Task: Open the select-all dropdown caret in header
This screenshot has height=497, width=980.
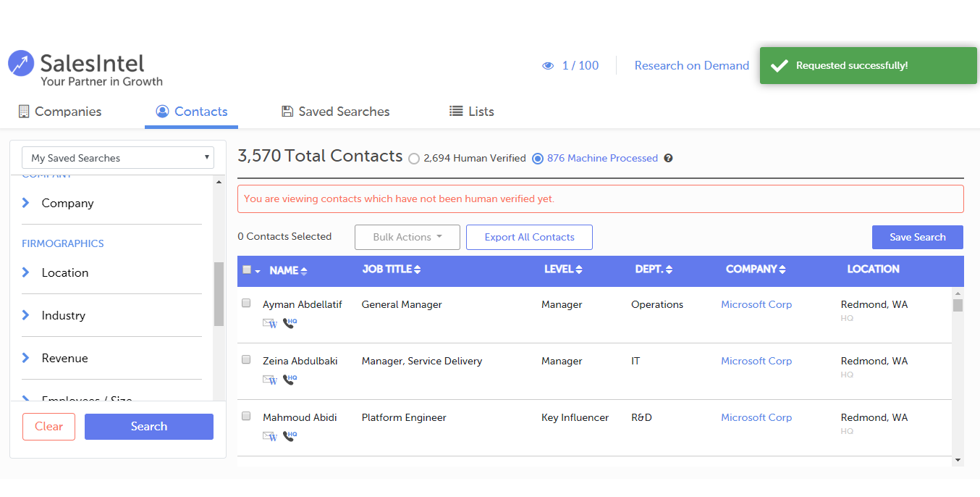Action: 258,271
